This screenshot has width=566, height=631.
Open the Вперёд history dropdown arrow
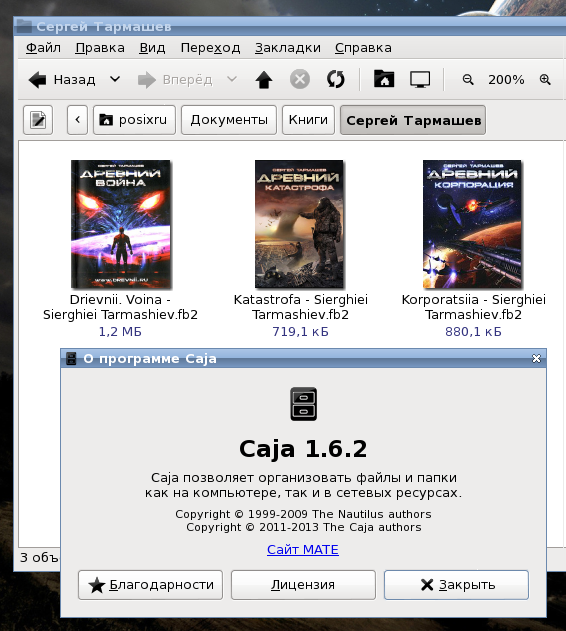click(232, 79)
